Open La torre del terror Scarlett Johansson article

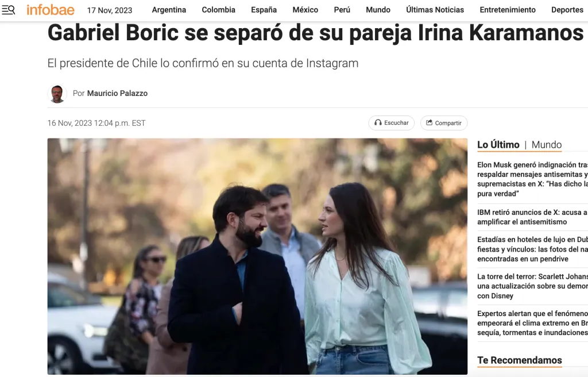point(532,286)
